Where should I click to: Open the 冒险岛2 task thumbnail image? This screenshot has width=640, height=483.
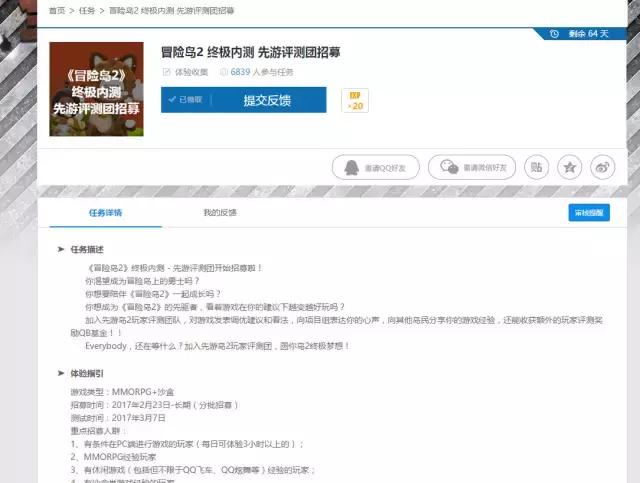tap(96, 89)
